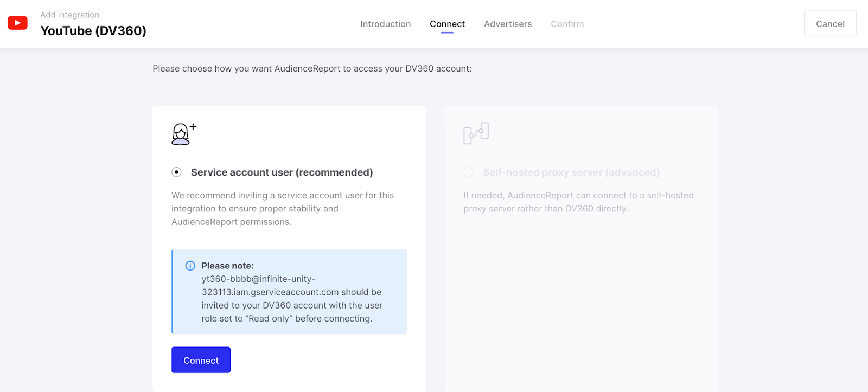Click the YouTube (DV360) title

tap(93, 31)
